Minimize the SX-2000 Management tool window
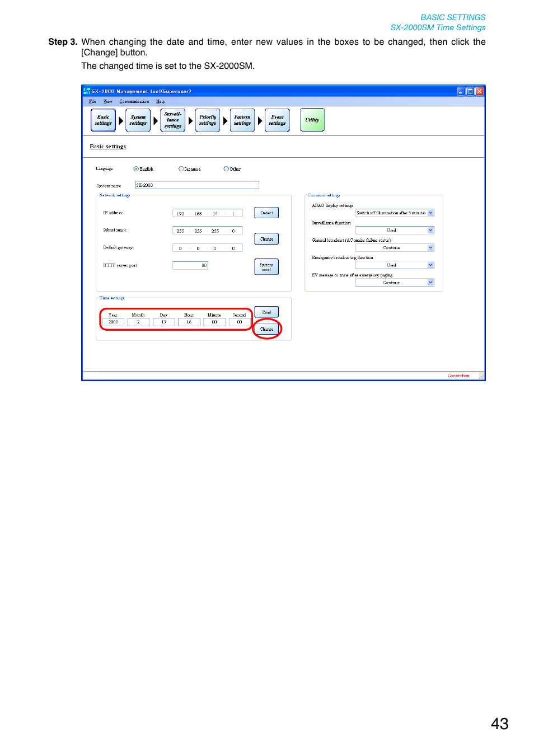Viewport: 534px width, 756px height. [461, 91]
